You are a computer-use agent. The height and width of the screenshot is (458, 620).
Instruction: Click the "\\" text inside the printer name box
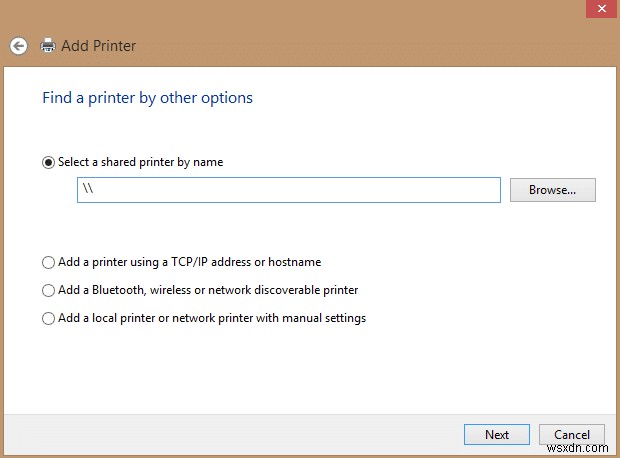[88, 190]
